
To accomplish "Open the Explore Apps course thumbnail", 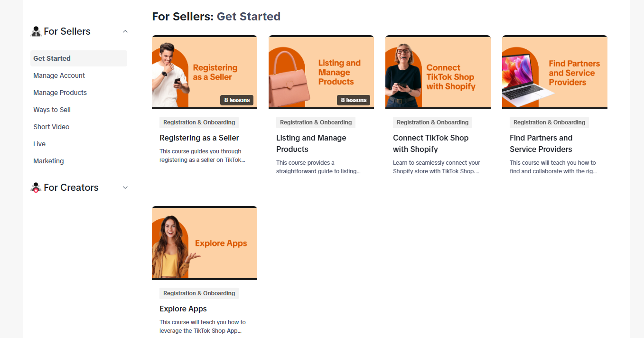I will coord(205,243).
